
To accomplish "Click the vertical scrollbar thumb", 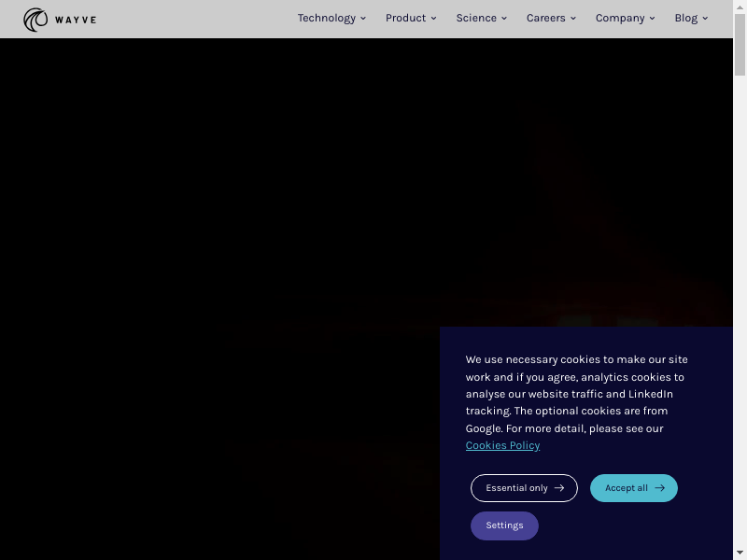I will click(x=740, y=45).
